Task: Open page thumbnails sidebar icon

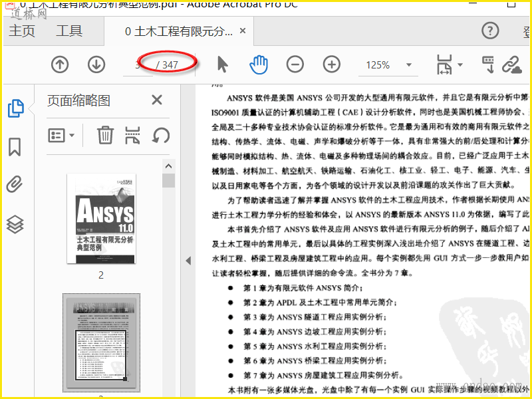Action: pos(15,108)
